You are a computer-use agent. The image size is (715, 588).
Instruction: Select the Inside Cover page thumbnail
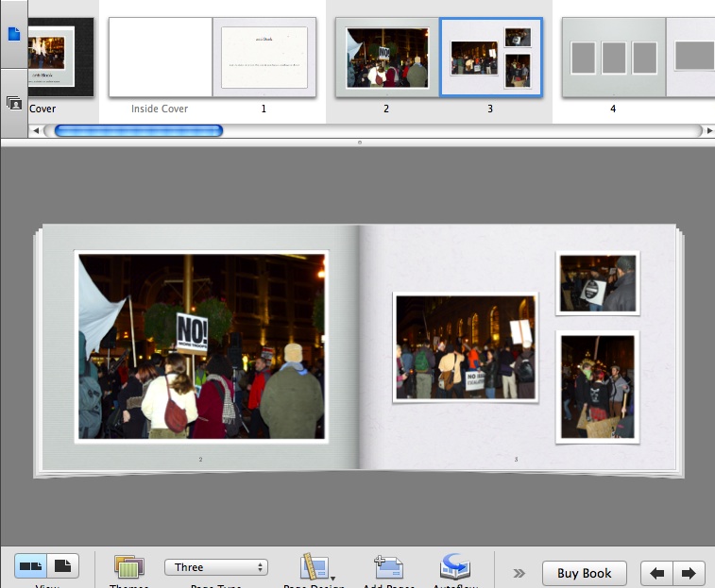(x=161, y=57)
